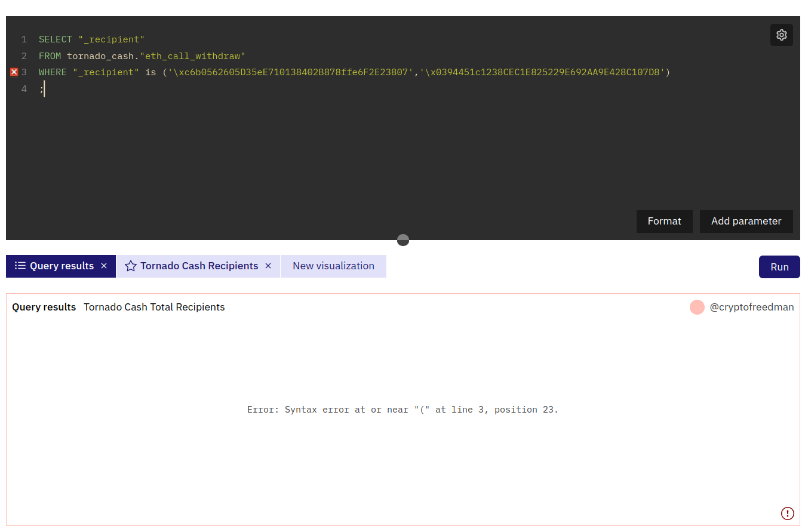Click the @cryptofreedman avatar circle
Screen dimensions: 805x532
tap(697, 307)
